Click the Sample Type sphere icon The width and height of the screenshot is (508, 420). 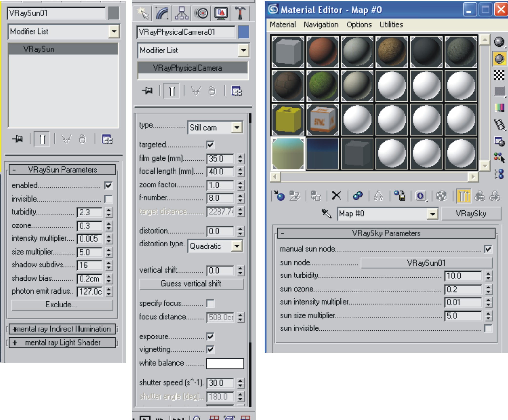pyautogui.click(x=499, y=42)
